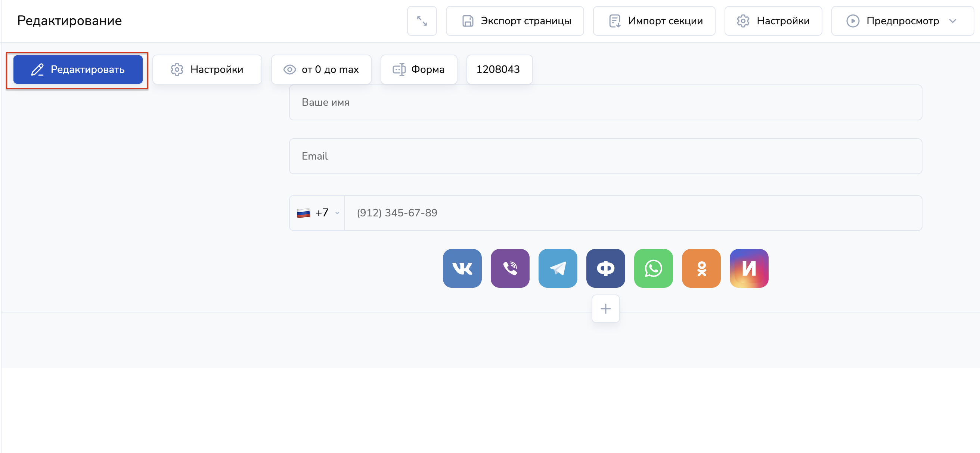Focus the Ваше имя input field
980x453 pixels.
(605, 102)
